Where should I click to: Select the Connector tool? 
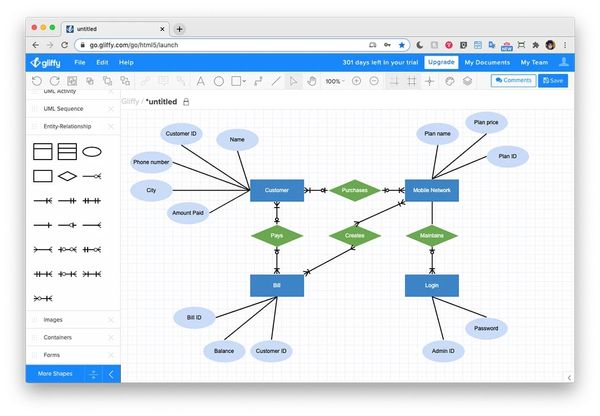click(258, 81)
